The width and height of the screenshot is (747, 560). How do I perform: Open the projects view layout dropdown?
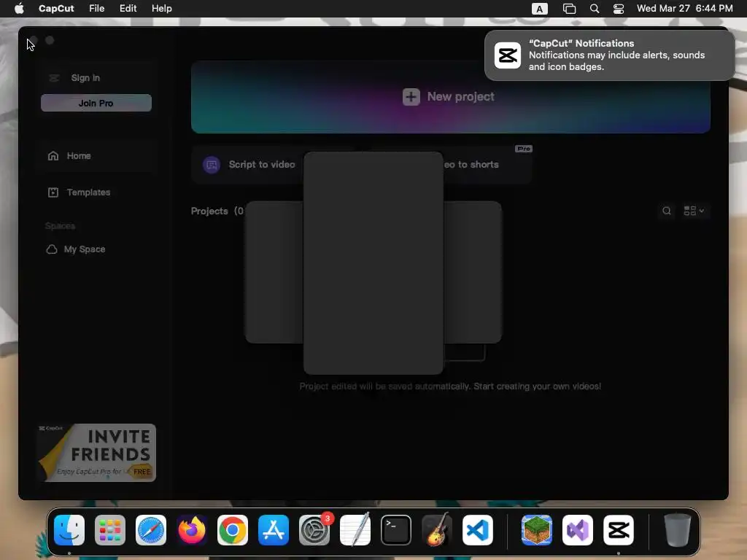pos(694,211)
